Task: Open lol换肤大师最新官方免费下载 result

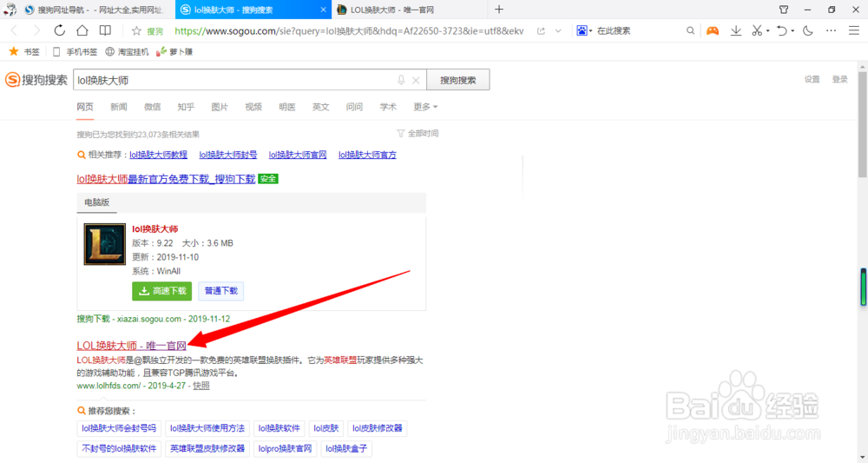Action: [x=166, y=179]
